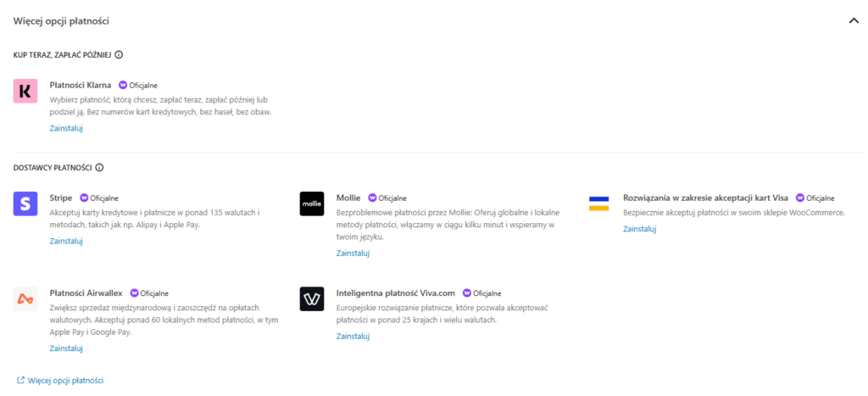
Task: Click the Oficjalne badge next to Płatności Klarna
Action: pyautogui.click(x=138, y=85)
